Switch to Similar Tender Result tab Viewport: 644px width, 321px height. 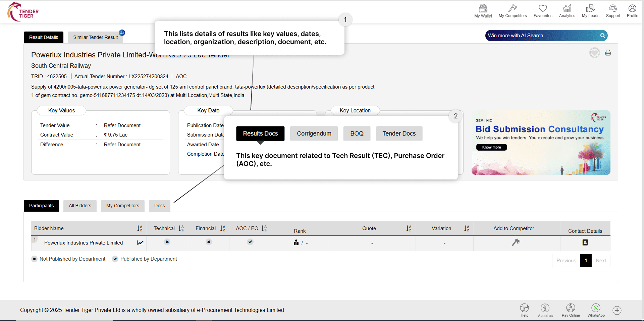point(96,37)
